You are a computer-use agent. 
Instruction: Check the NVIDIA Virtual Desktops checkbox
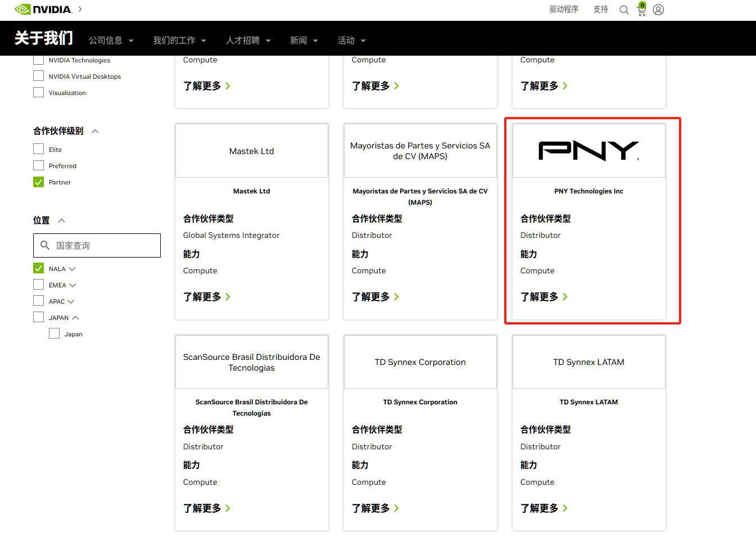point(38,76)
